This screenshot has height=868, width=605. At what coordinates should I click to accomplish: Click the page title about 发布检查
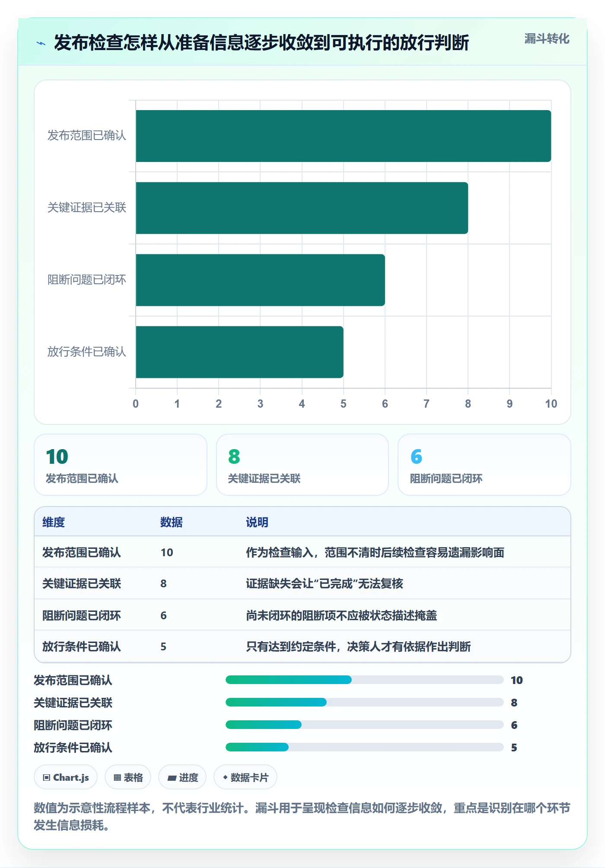coord(261,43)
